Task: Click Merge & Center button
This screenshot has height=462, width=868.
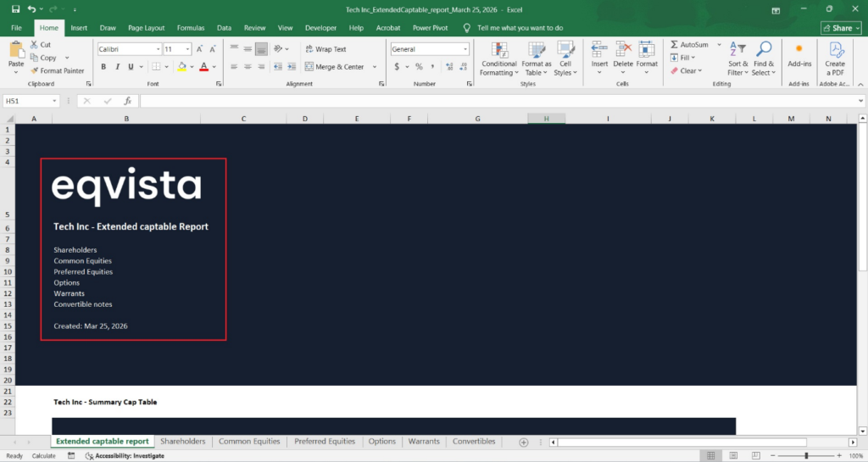Action: click(x=334, y=67)
